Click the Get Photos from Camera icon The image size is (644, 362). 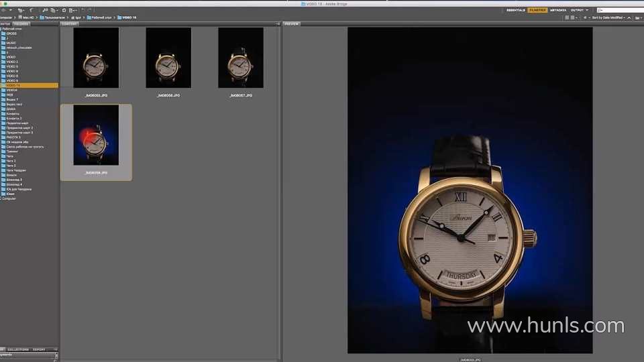pyautogui.click(x=45, y=10)
